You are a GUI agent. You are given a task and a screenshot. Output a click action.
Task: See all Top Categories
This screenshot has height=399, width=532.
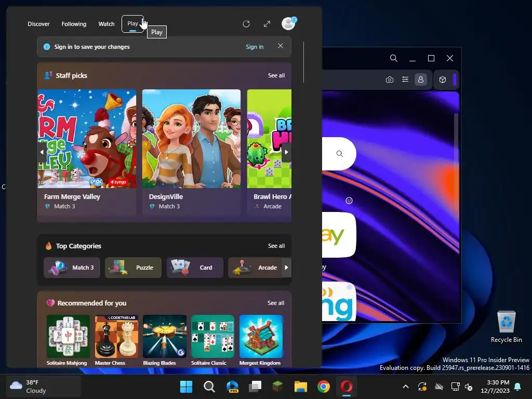276,246
